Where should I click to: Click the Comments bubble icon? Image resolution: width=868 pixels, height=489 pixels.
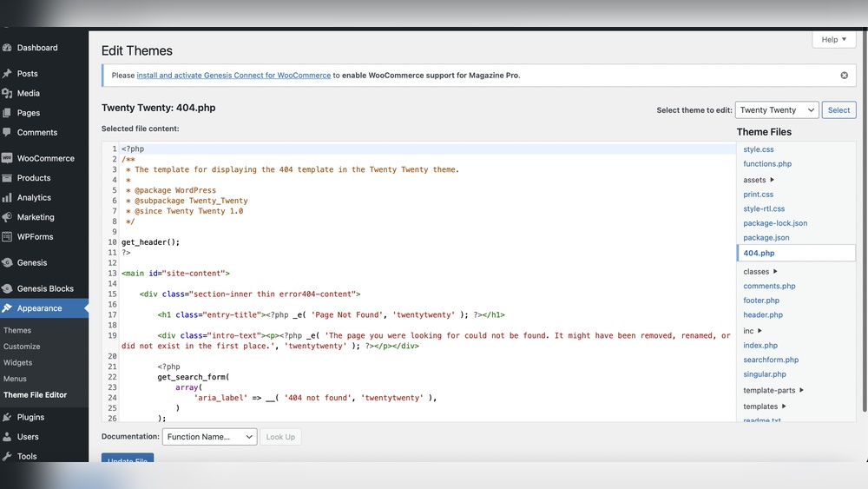pos(7,132)
